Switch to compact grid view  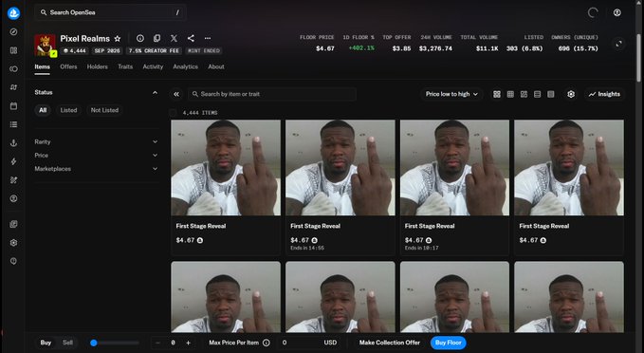(x=510, y=94)
